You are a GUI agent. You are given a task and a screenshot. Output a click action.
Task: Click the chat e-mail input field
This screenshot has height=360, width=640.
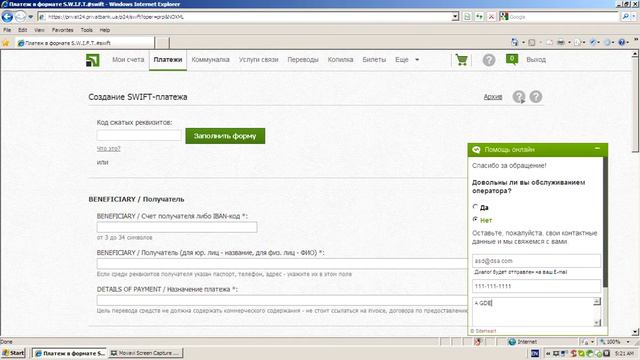tap(536, 260)
